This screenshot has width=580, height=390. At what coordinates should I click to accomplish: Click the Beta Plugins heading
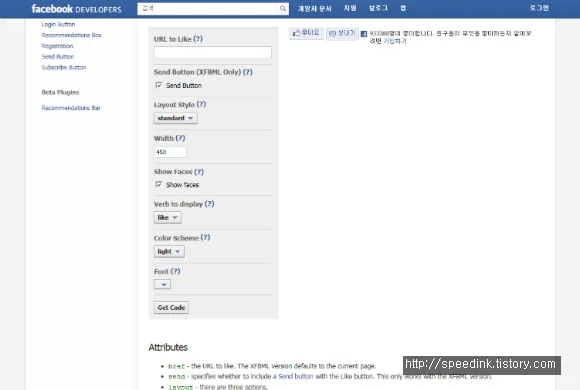60,93
